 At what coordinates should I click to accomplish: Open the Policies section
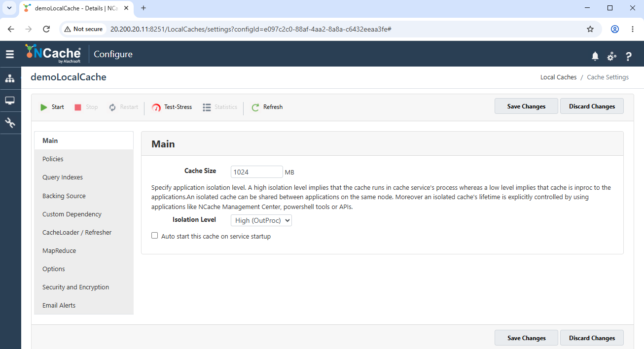pos(84,159)
